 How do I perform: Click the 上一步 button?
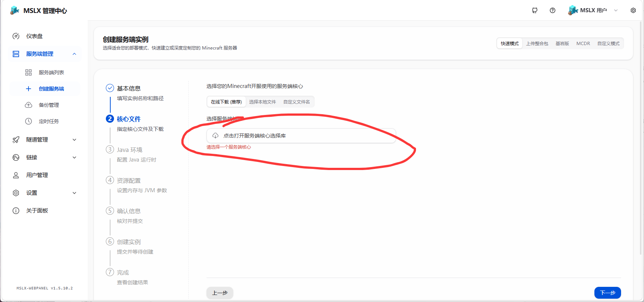(220, 293)
